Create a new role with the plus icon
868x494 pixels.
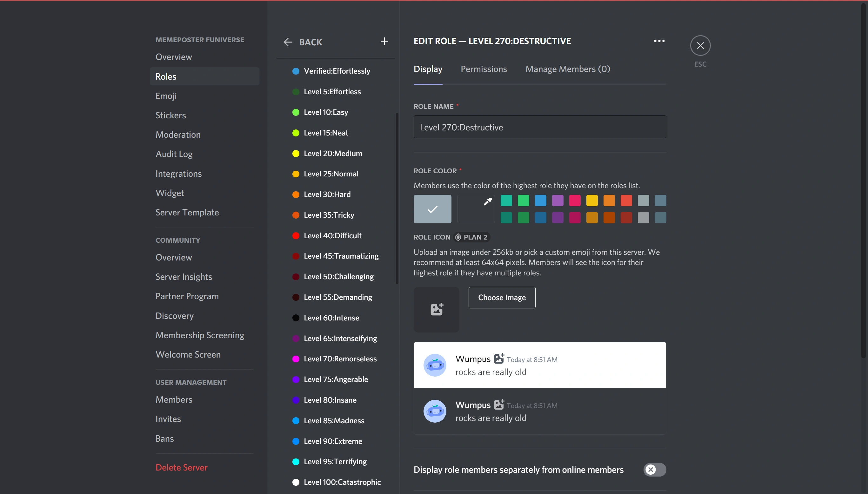coord(384,41)
